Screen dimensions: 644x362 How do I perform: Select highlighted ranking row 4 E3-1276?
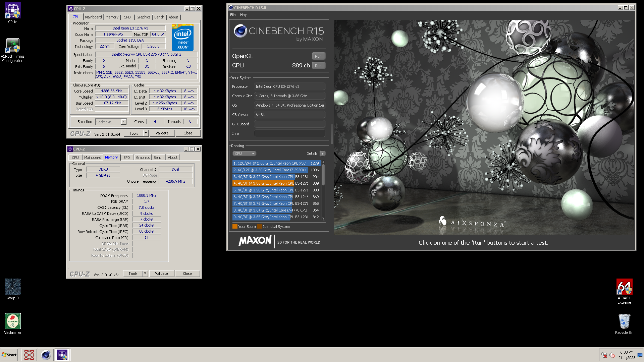(276, 183)
